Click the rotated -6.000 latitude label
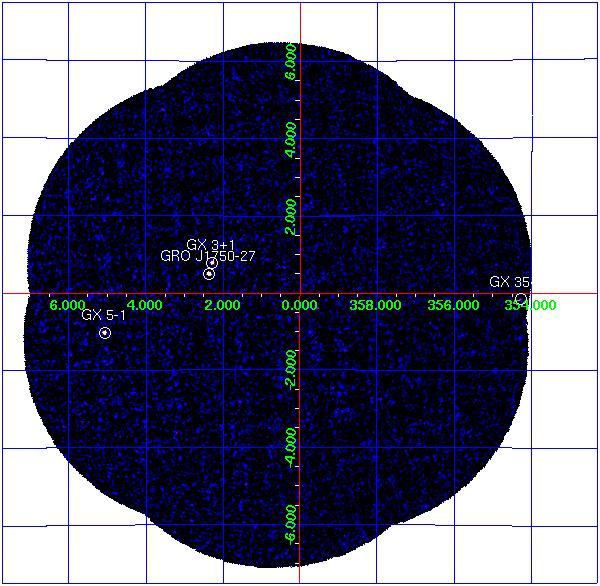 click(291, 524)
